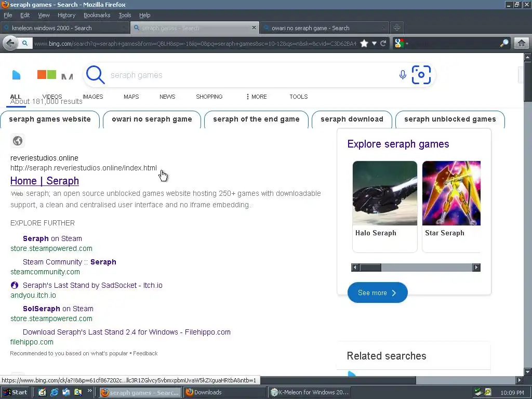Select the IMAGES search tab
Image resolution: width=532 pixels, height=399 pixels.
click(x=92, y=97)
